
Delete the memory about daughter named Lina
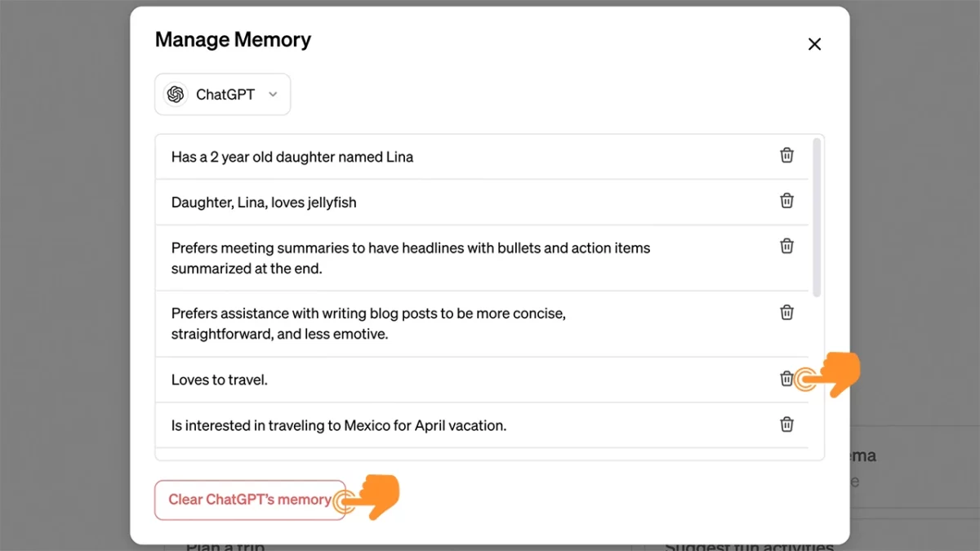[786, 154]
